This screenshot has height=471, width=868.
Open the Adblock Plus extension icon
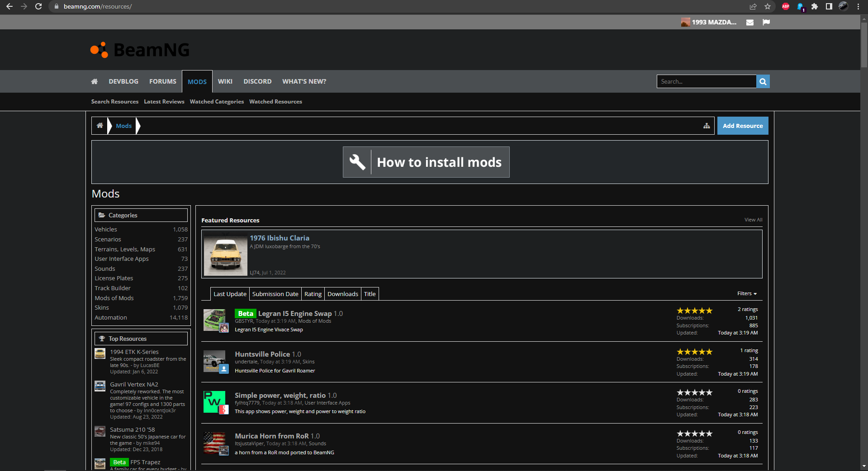click(786, 6)
